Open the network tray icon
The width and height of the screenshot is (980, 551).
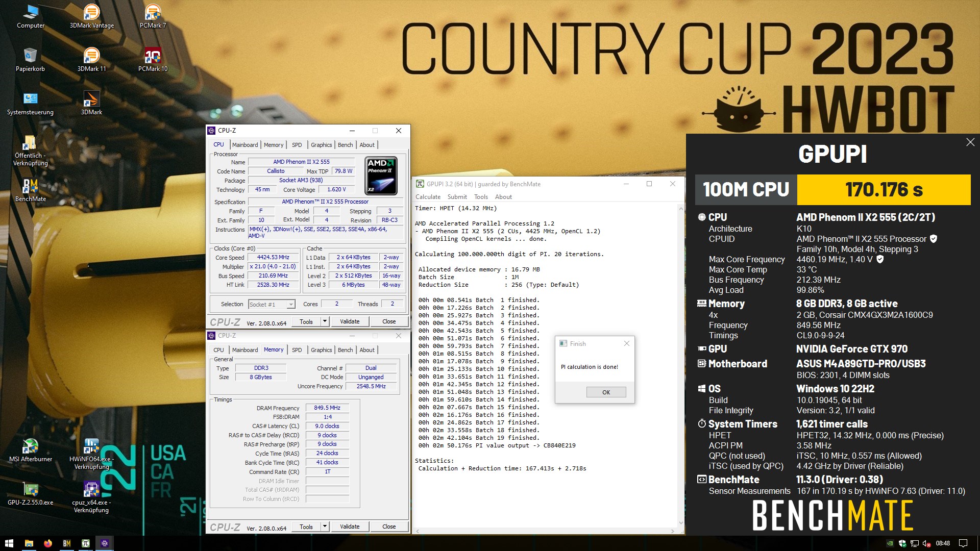point(915,543)
